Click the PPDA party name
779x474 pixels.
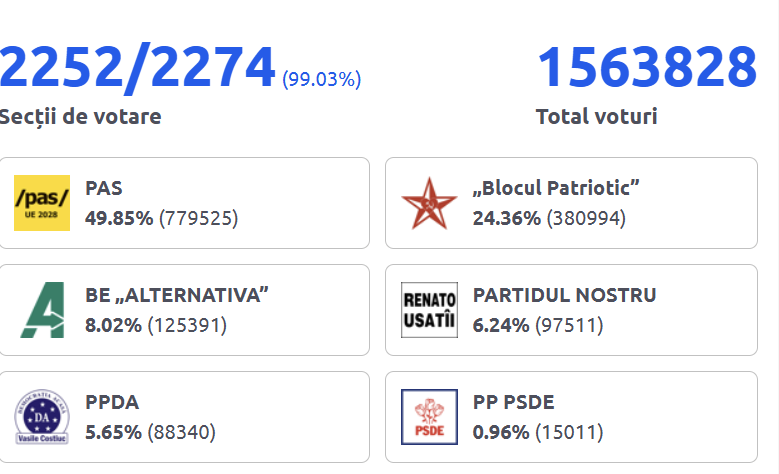112,402
